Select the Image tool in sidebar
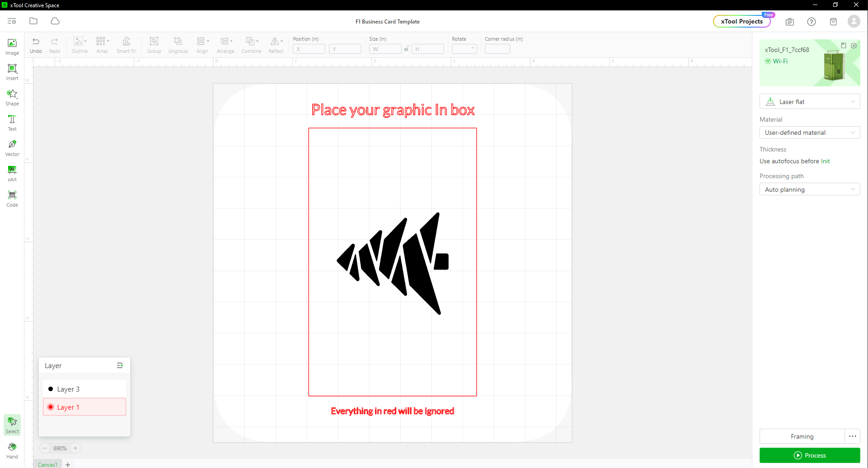 coord(12,47)
